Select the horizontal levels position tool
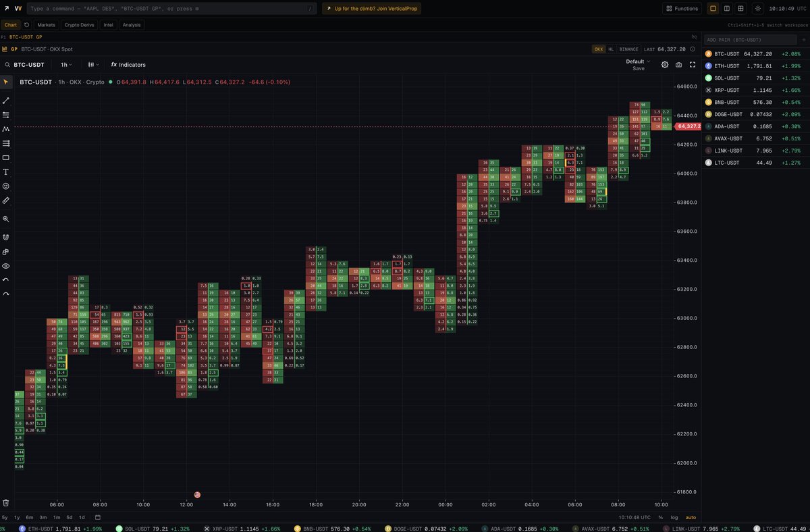The image size is (810, 532). (x=6, y=143)
